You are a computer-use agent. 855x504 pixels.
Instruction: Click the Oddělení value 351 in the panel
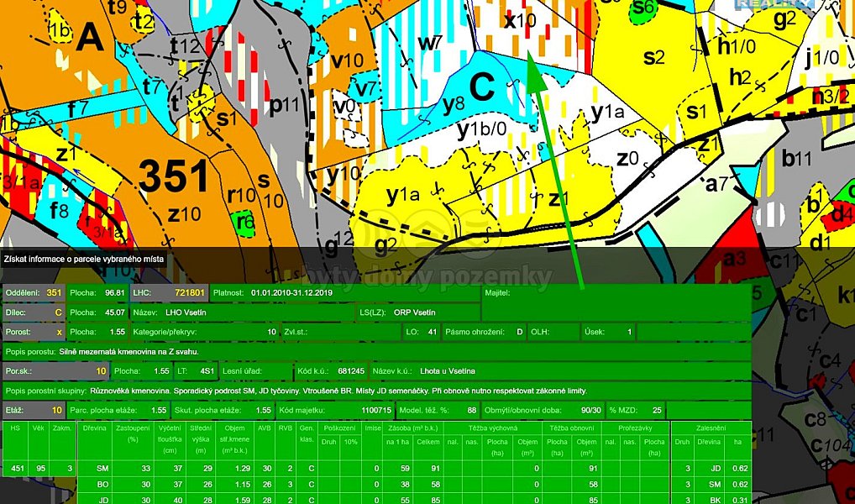click(54, 293)
